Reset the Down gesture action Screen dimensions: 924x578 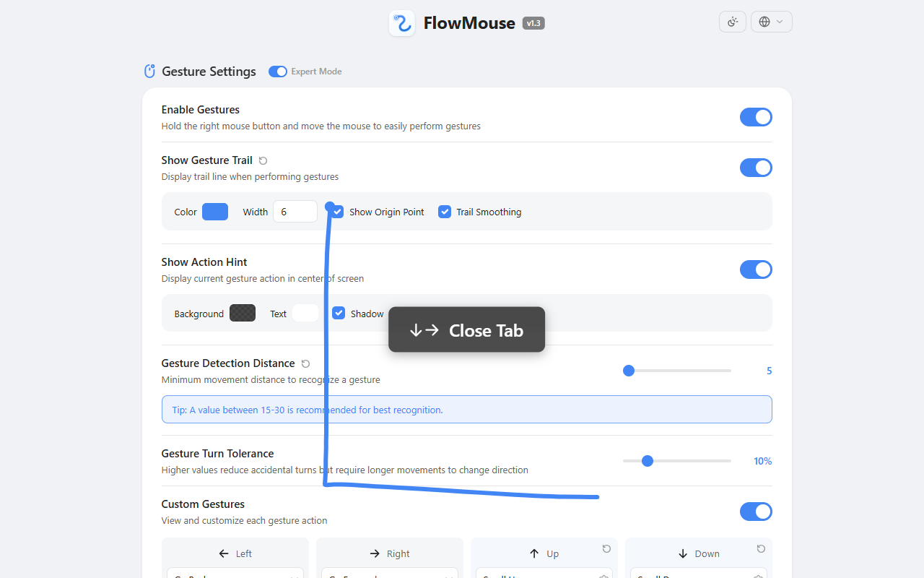[761, 549]
